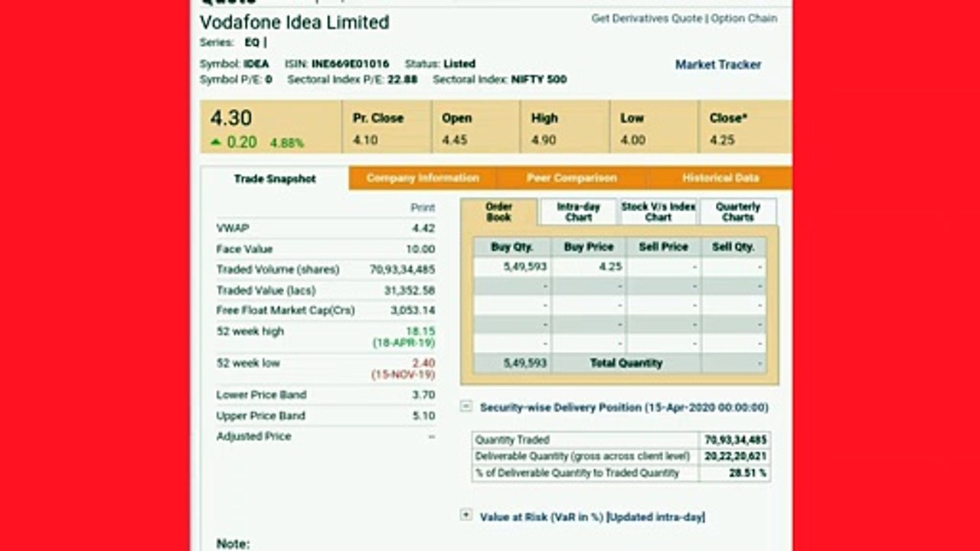Switch to the Company Information tab

422,178
